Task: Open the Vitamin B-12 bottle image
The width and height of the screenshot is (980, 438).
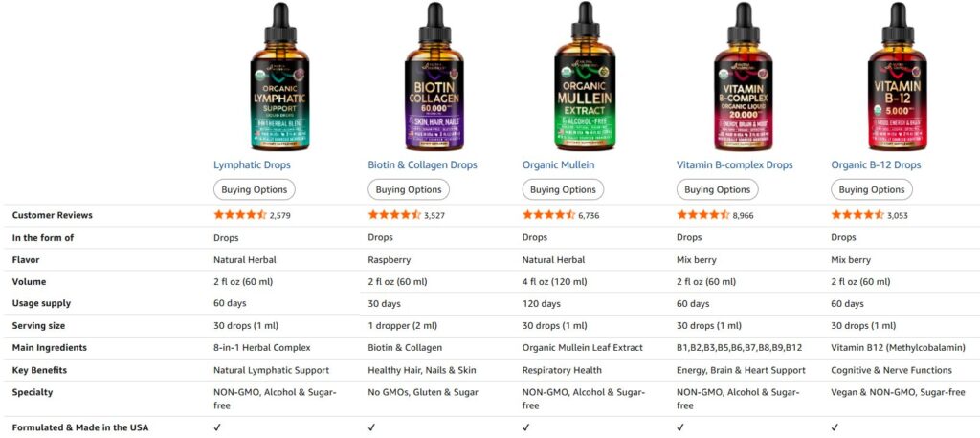Action: (x=898, y=77)
